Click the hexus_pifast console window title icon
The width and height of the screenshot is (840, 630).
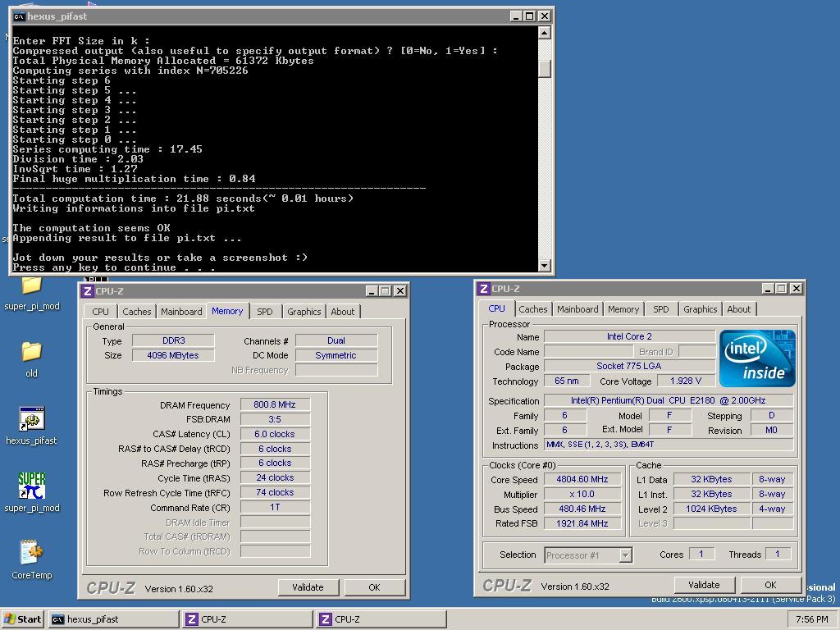coord(20,16)
